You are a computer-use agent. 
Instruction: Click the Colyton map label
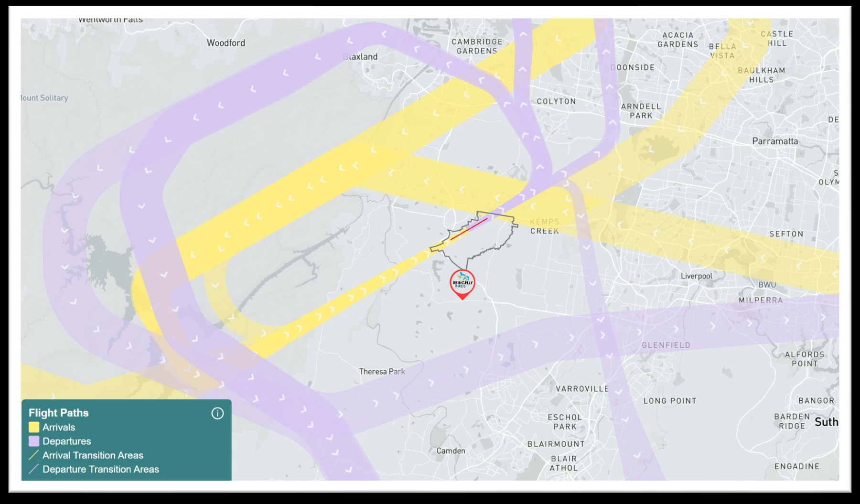pos(556,101)
